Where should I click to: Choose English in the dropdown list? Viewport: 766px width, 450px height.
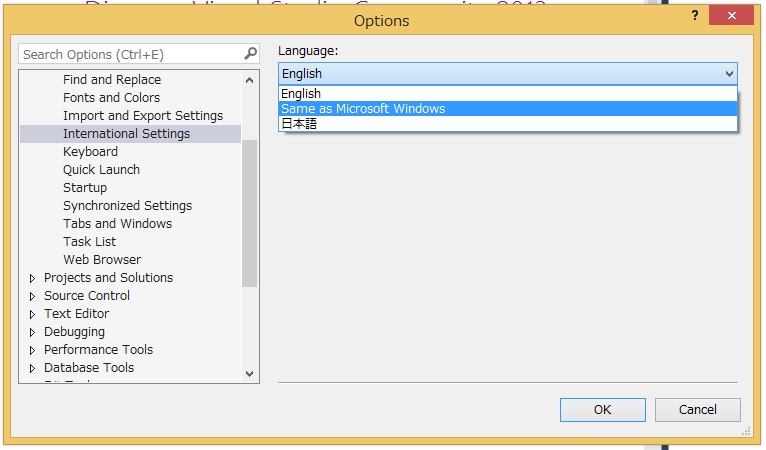coord(508,93)
